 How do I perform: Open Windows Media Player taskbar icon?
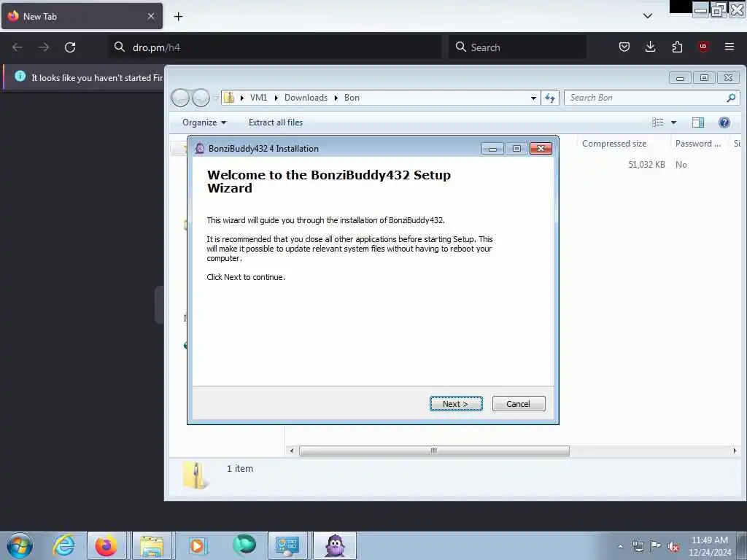click(197, 545)
